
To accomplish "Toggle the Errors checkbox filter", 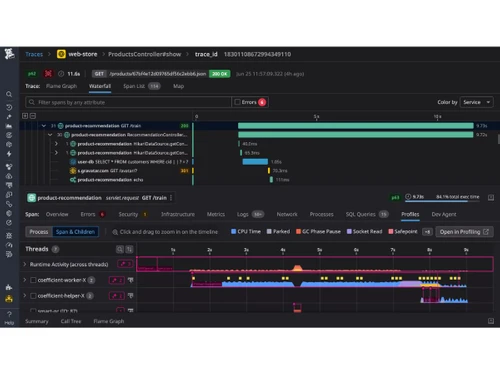I will pos(237,102).
